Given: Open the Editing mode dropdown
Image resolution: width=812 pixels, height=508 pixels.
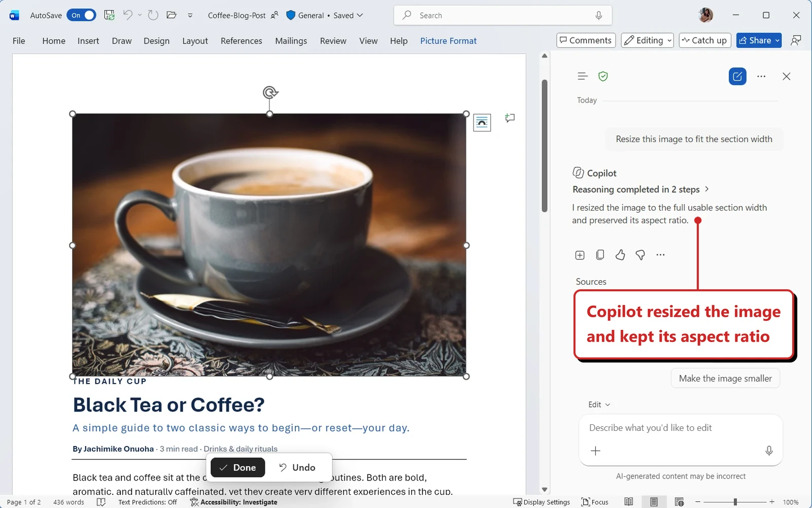Looking at the screenshot, I should 648,40.
